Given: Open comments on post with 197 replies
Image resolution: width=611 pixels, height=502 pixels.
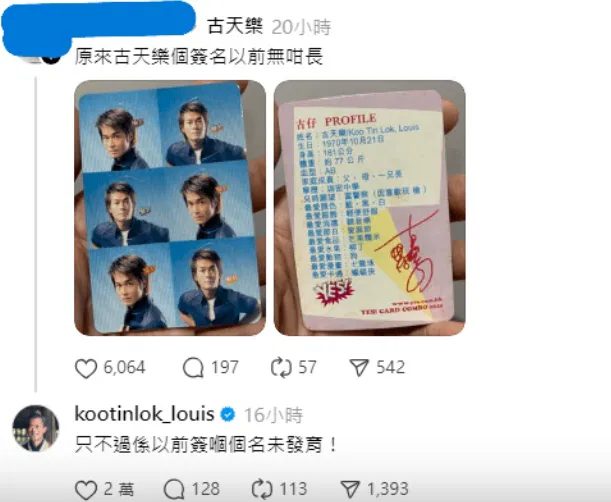Looking at the screenshot, I should tap(193, 368).
